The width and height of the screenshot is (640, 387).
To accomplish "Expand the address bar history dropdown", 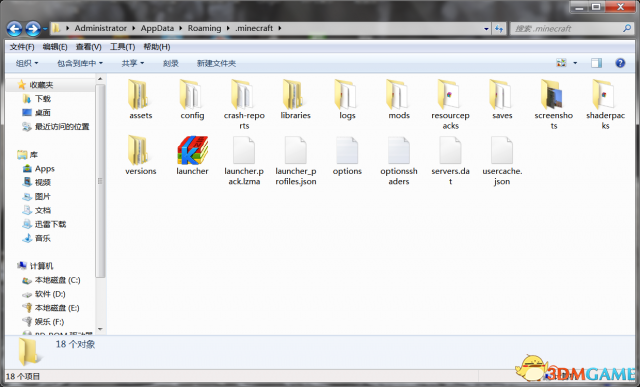I will (486, 29).
